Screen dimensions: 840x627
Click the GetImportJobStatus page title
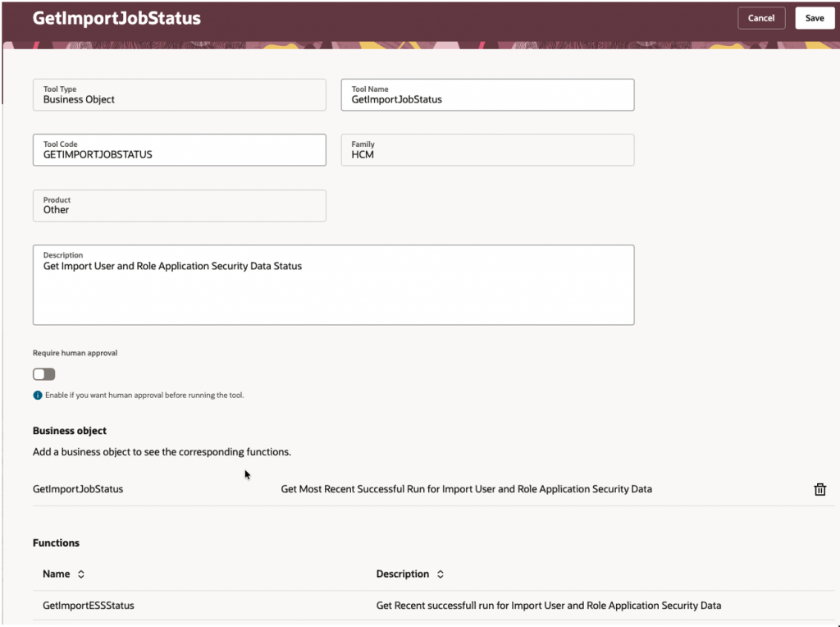pyautogui.click(x=116, y=18)
